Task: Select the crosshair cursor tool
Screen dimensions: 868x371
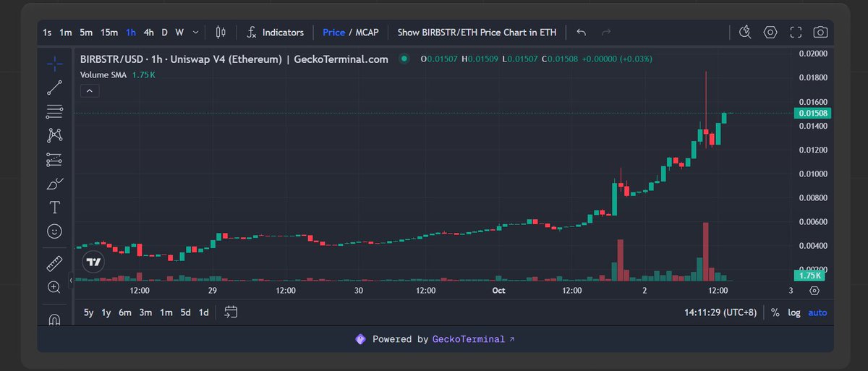Action: [54, 64]
